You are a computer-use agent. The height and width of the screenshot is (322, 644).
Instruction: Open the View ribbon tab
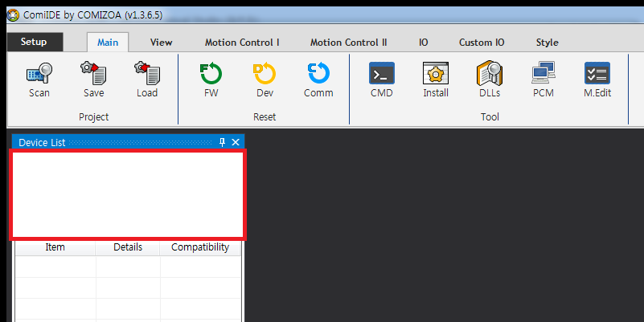coord(161,43)
